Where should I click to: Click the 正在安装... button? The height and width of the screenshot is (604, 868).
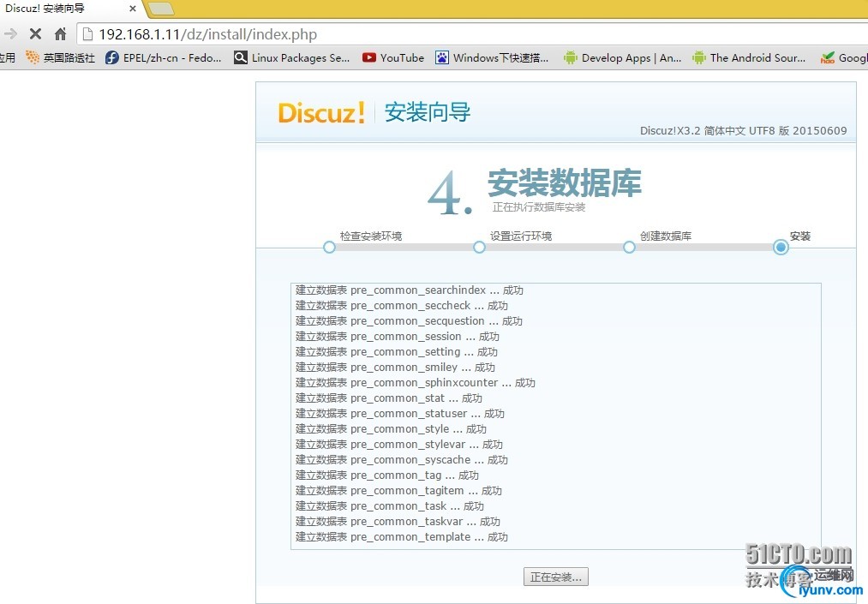point(556,577)
